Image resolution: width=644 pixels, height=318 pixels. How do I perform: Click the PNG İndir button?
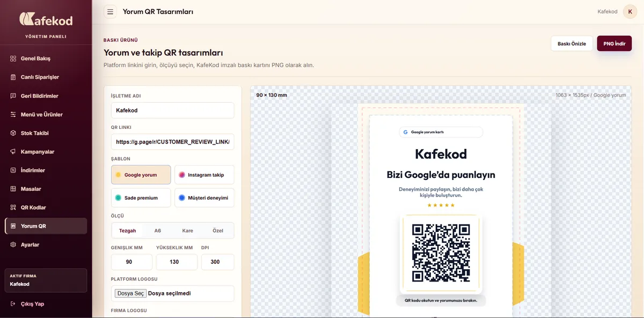coord(614,44)
